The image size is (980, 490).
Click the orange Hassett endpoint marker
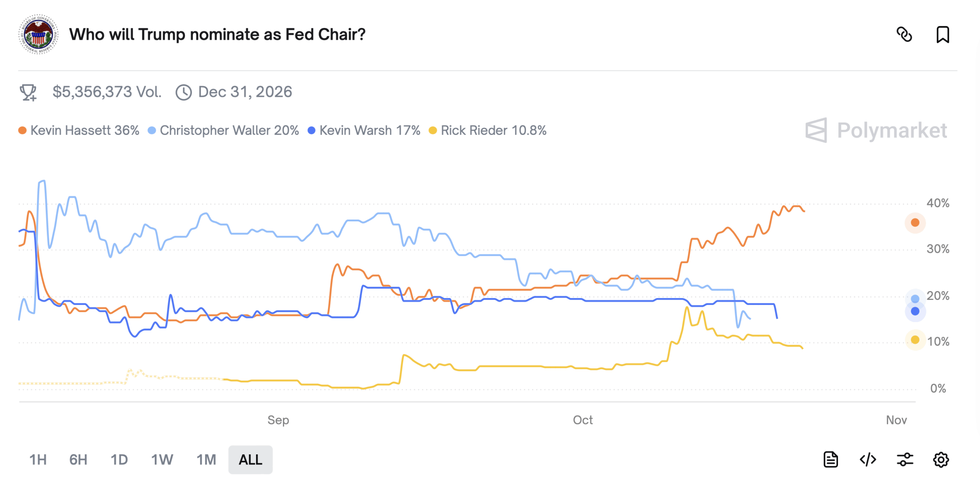(x=915, y=223)
